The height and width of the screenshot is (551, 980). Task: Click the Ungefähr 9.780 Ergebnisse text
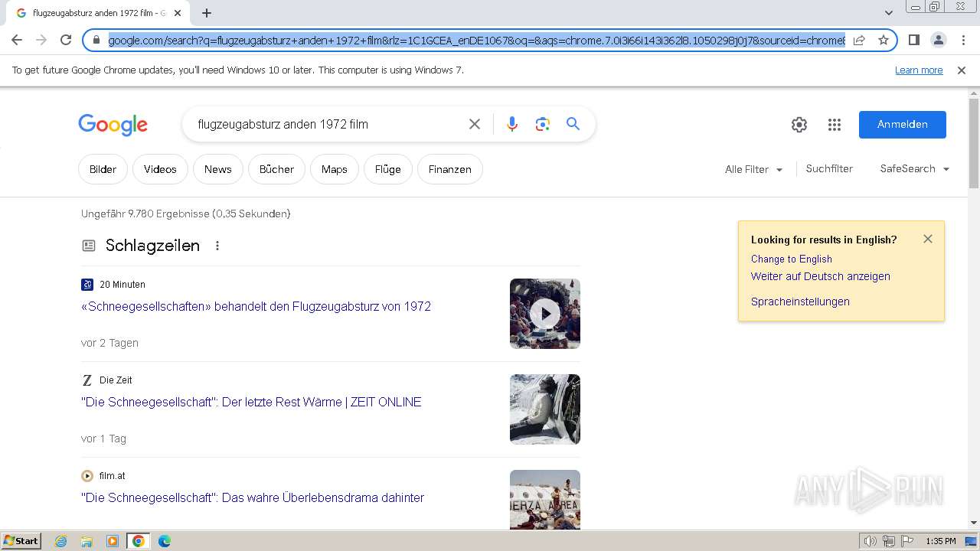(x=186, y=214)
